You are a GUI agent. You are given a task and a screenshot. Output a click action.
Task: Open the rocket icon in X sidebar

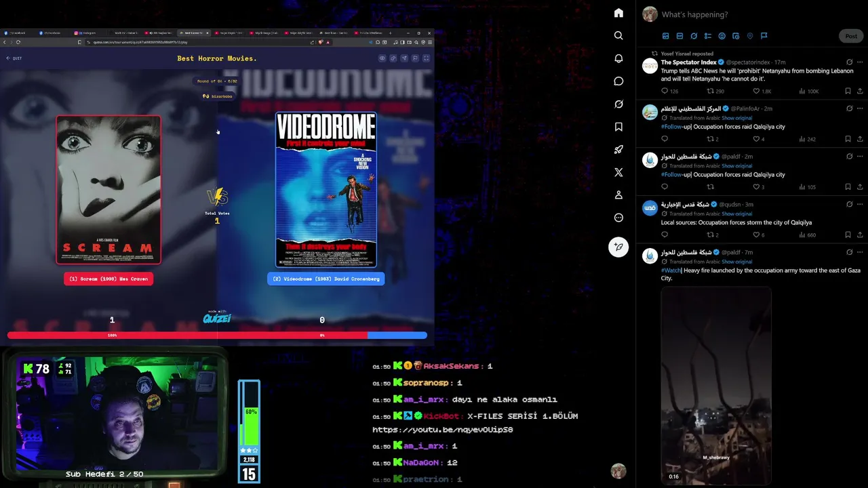(x=618, y=150)
